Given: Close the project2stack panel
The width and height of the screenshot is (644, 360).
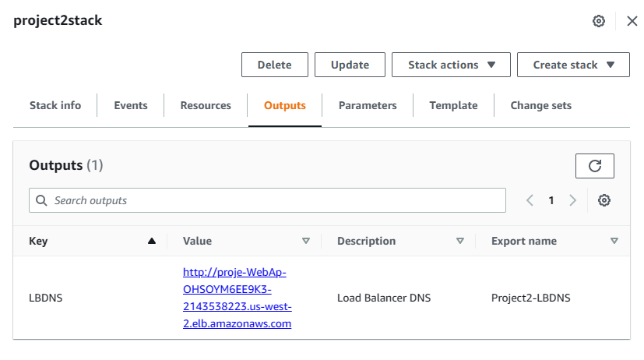Looking at the screenshot, I should [632, 21].
